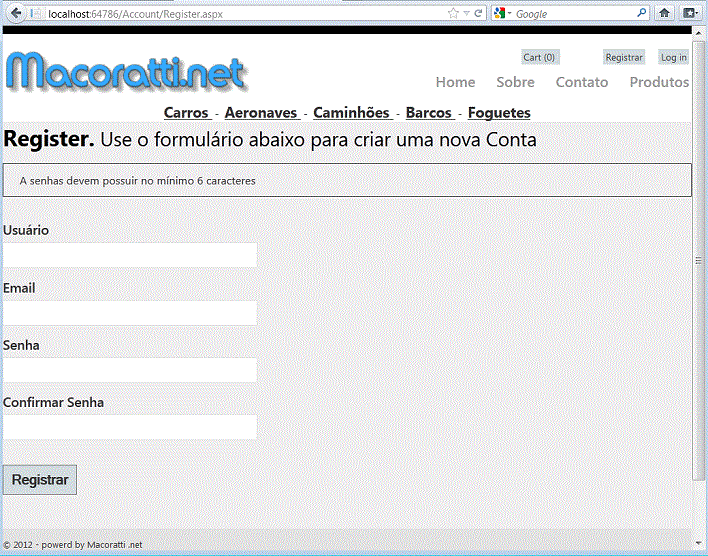View the Cart (0) link

[539, 57]
